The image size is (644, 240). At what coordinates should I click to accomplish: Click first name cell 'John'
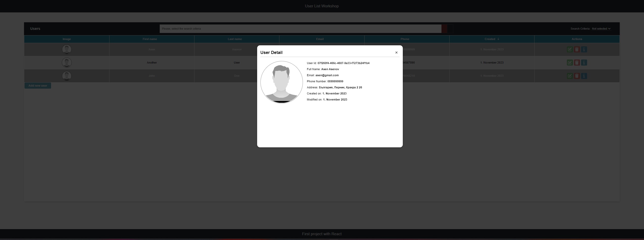(x=152, y=76)
